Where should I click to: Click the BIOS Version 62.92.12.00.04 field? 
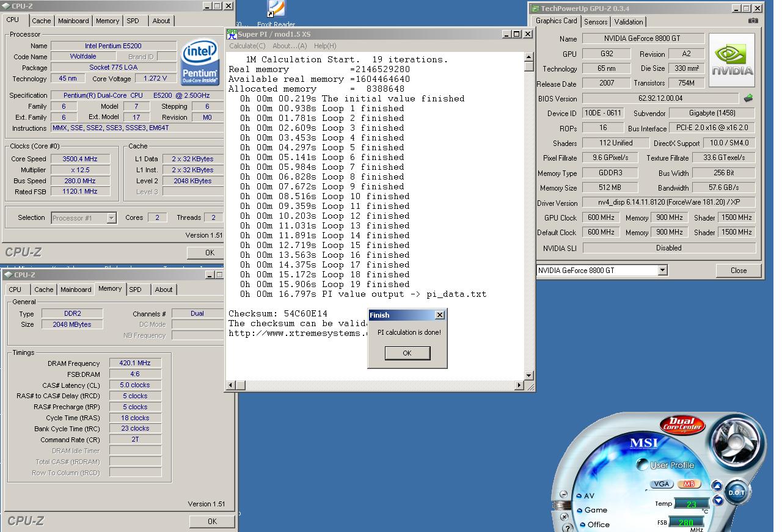coord(660,98)
